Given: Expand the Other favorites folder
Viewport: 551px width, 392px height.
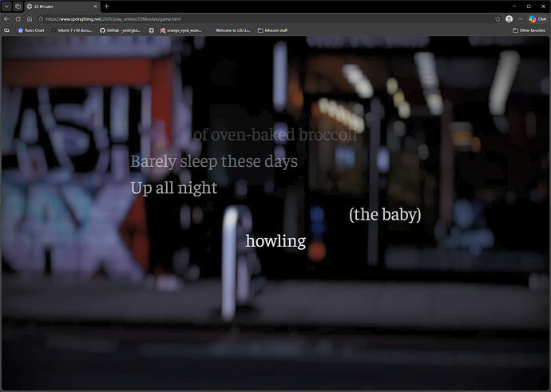Looking at the screenshot, I should pyautogui.click(x=529, y=30).
